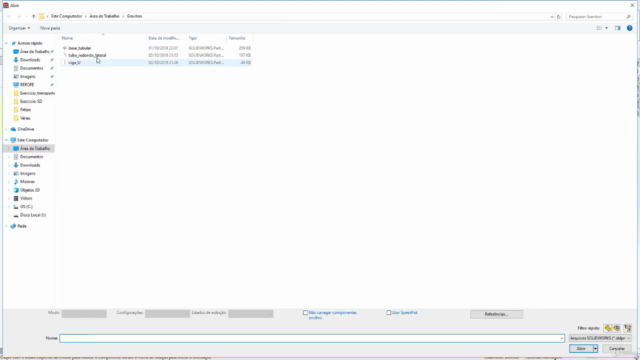Screen dimensions: 640x360
Task: Go up one folder level arrow
Action: point(33,16)
